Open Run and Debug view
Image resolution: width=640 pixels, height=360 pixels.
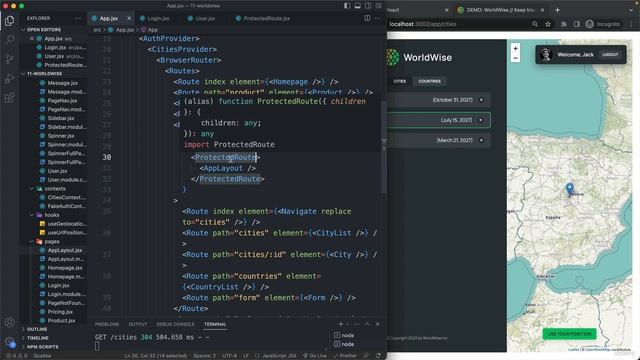pos(9,78)
